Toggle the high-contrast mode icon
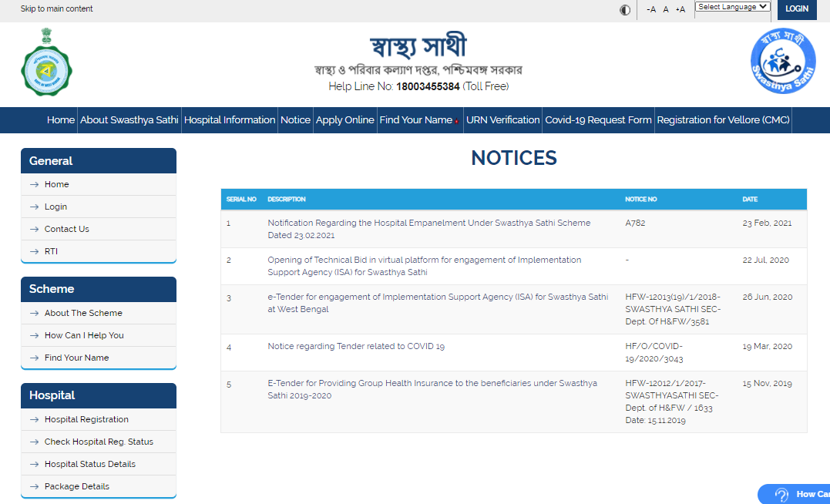The width and height of the screenshot is (830, 504). tap(624, 9)
